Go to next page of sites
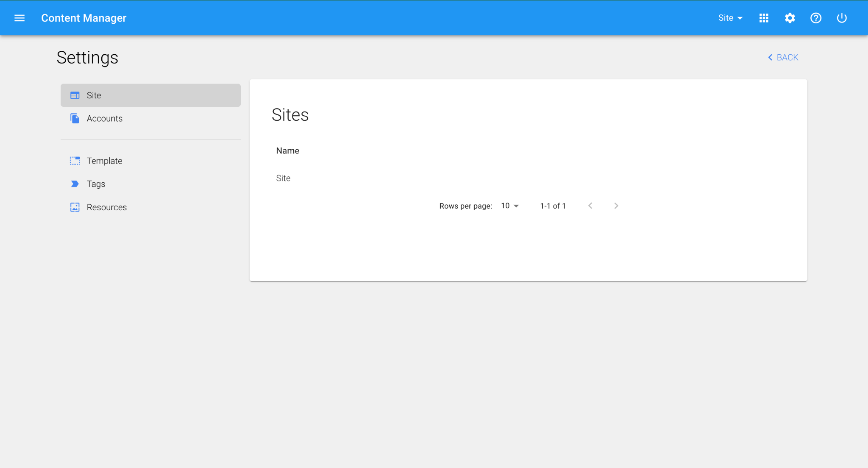Viewport: 868px width, 468px height. 616,206
